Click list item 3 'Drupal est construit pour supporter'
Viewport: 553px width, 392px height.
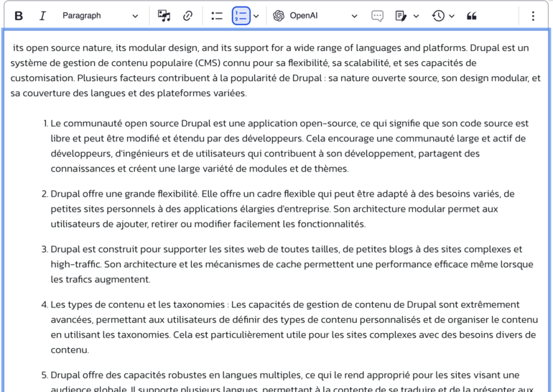tap(291, 264)
